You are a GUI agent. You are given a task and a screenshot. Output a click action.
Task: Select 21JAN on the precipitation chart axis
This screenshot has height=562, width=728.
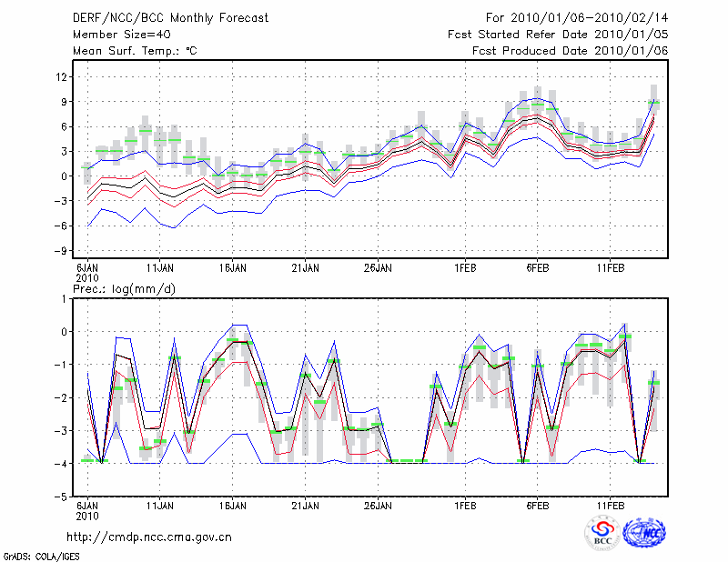coord(305,504)
